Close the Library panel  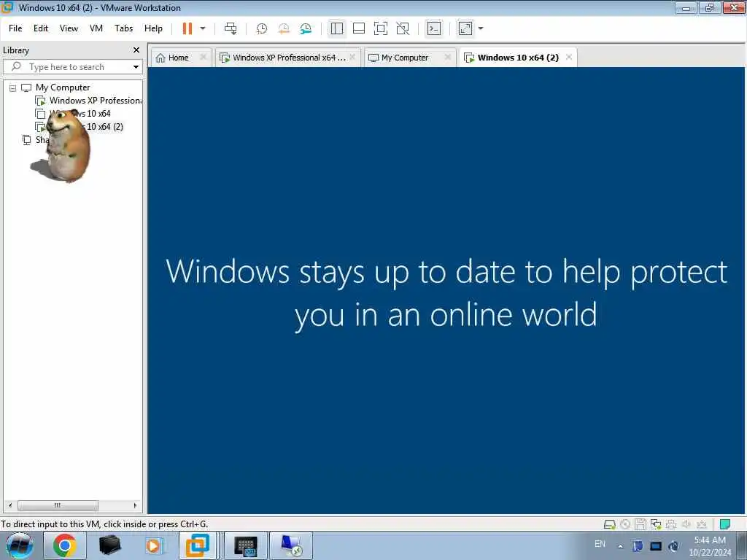point(136,50)
